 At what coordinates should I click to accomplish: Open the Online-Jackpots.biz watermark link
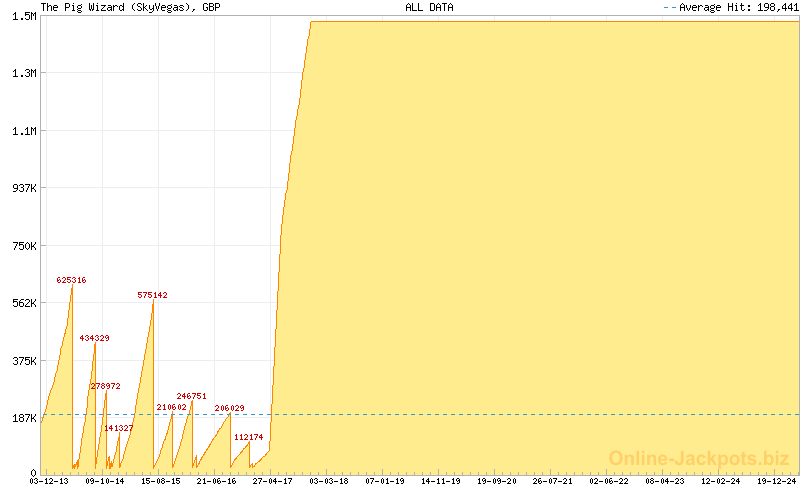point(699,458)
